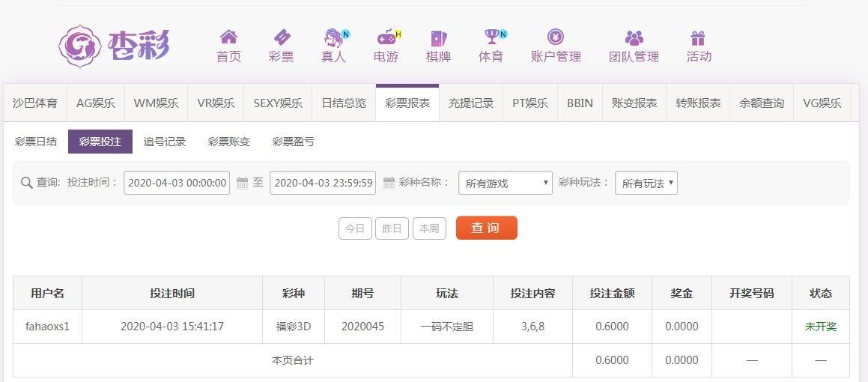The width and height of the screenshot is (868, 382).
Task: Click the 状态 column header
Action: pyautogui.click(x=821, y=294)
